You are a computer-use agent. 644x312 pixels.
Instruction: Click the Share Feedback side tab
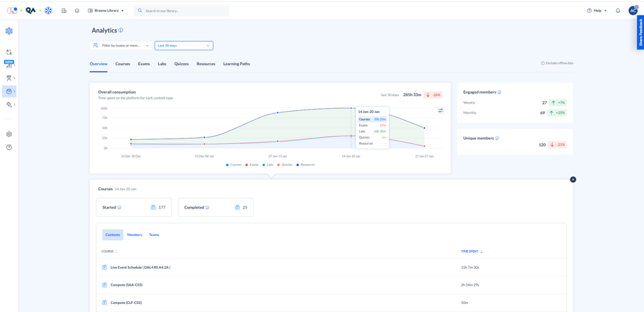(x=640, y=32)
